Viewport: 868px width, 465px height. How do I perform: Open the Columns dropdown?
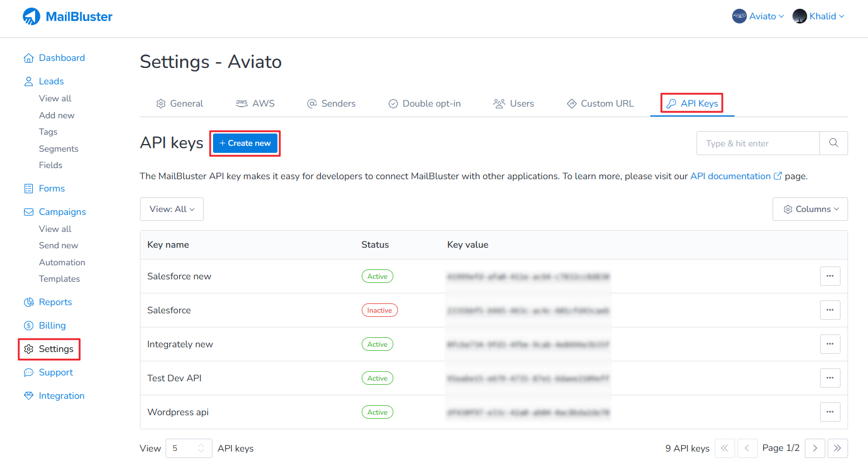(x=810, y=209)
